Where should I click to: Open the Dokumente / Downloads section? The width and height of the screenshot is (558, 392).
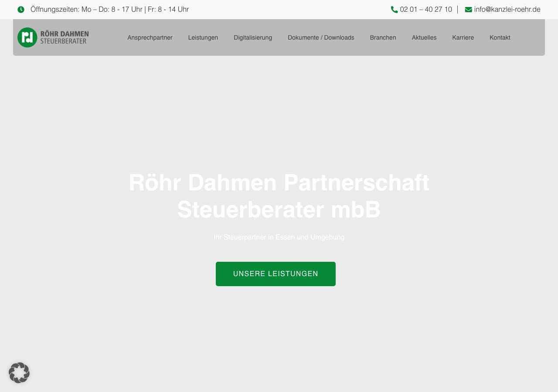tap(321, 37)
